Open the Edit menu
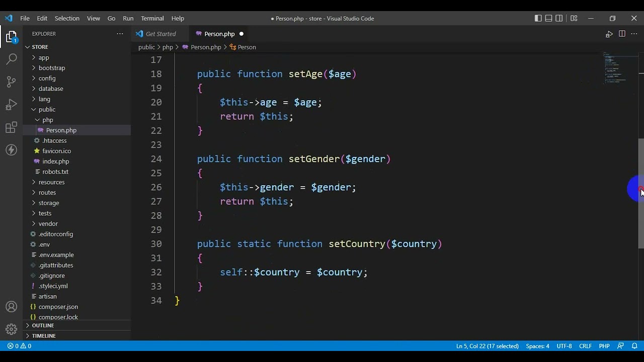Viewport: 644px width, 362px height. pyautogui.click(x=42, y=18)
